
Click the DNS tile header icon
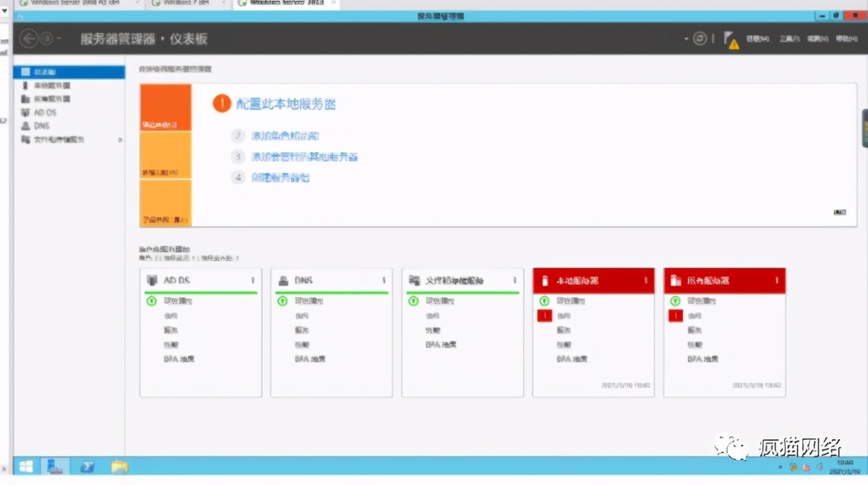283,281
